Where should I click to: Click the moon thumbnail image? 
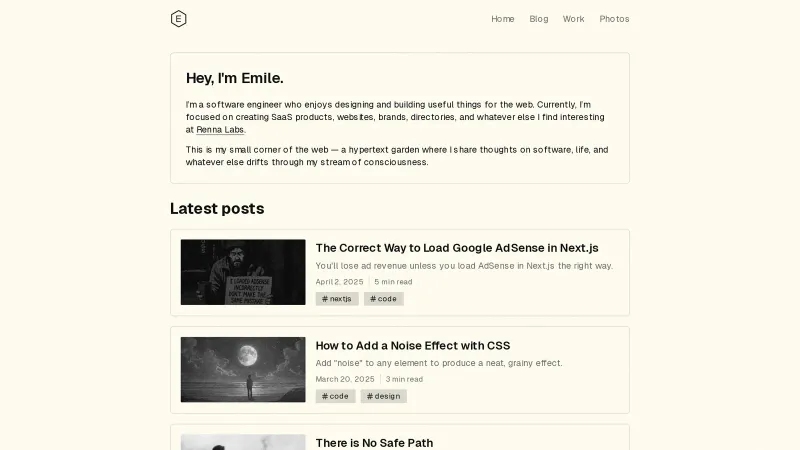click(243, 369)
